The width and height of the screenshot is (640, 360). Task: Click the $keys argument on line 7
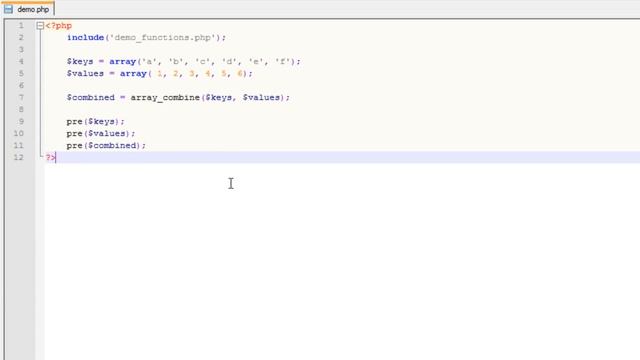point(219,98)
